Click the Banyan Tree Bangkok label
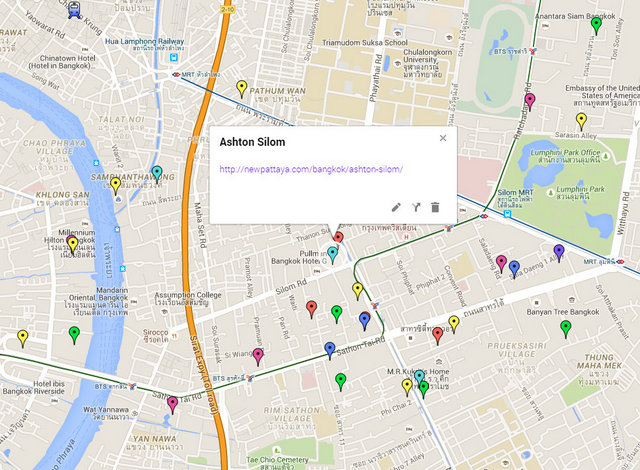Image resolution: width=640 pixels, height=470 pixels. tap(563, 312)
